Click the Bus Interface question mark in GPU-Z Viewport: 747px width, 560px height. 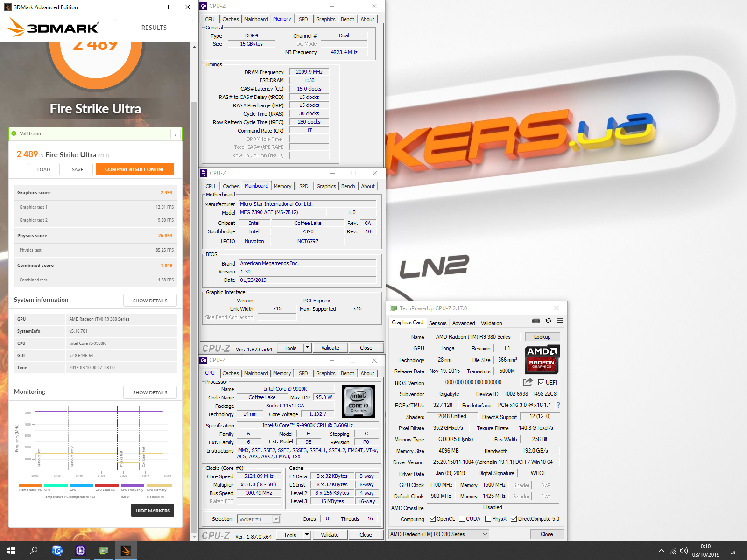coord(558,405)
